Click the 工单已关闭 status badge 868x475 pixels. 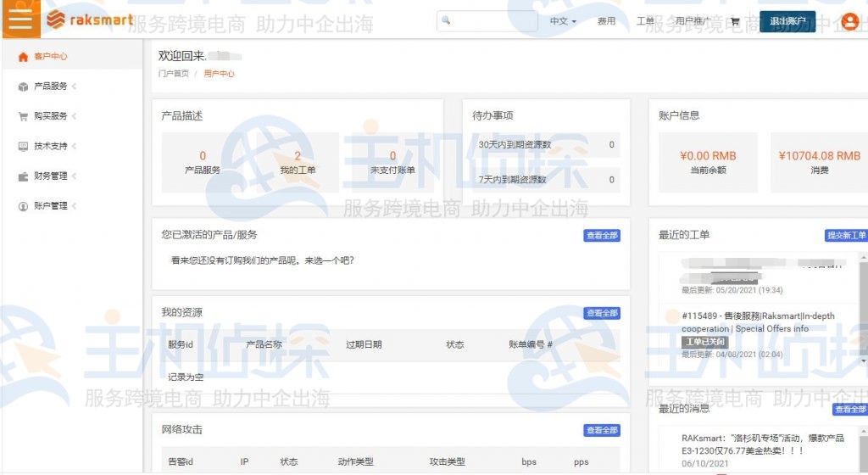click(704, 342)
